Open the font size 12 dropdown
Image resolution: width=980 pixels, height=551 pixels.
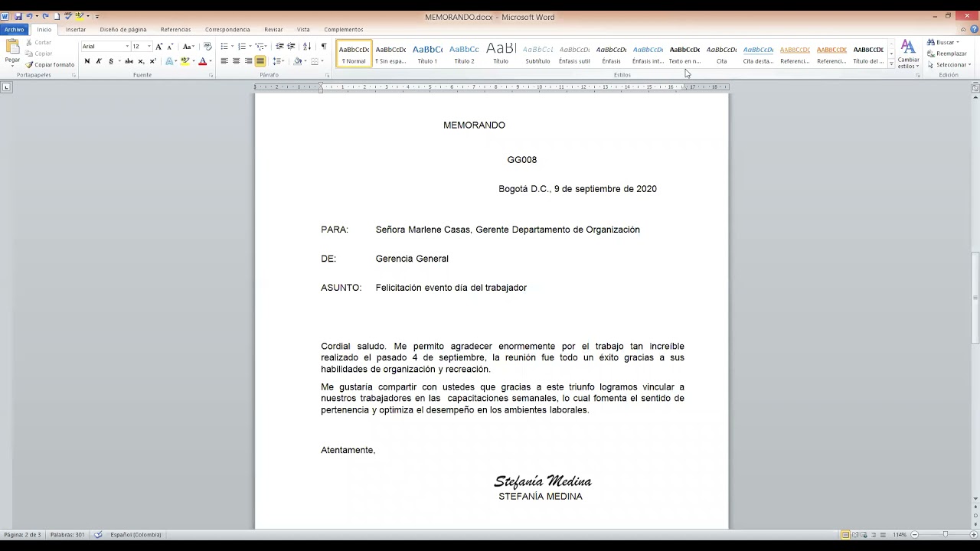[149, 47]
